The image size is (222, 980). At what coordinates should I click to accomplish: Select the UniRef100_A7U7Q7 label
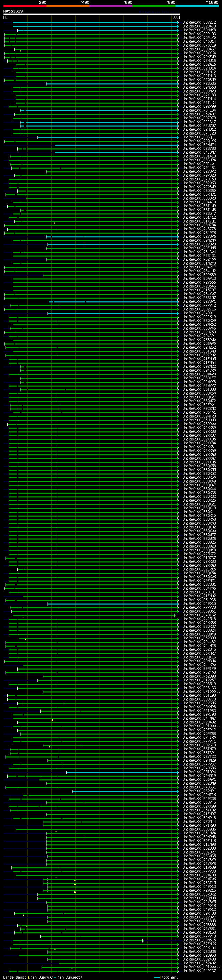[199, 125]
